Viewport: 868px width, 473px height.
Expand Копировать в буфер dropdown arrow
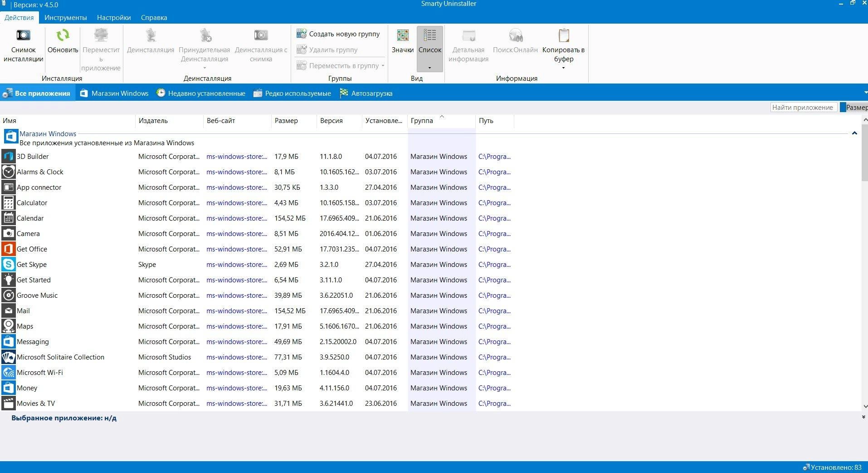pos(563,68)
